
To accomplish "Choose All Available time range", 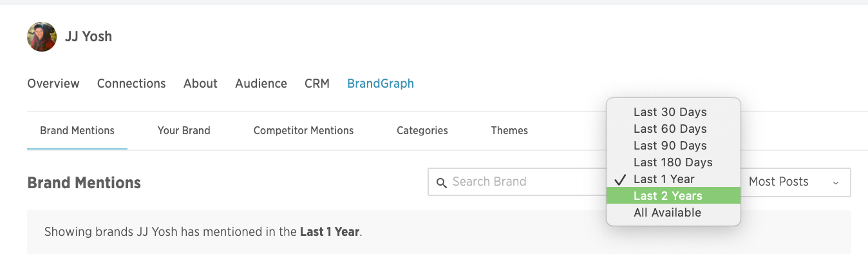I will click(x=674, y=213).
